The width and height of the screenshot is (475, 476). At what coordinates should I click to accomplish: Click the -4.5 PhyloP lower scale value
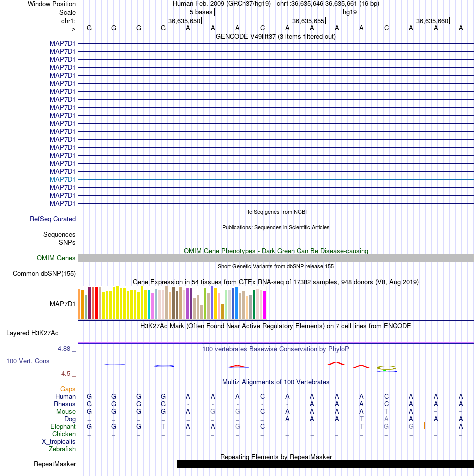coord(65,374)
